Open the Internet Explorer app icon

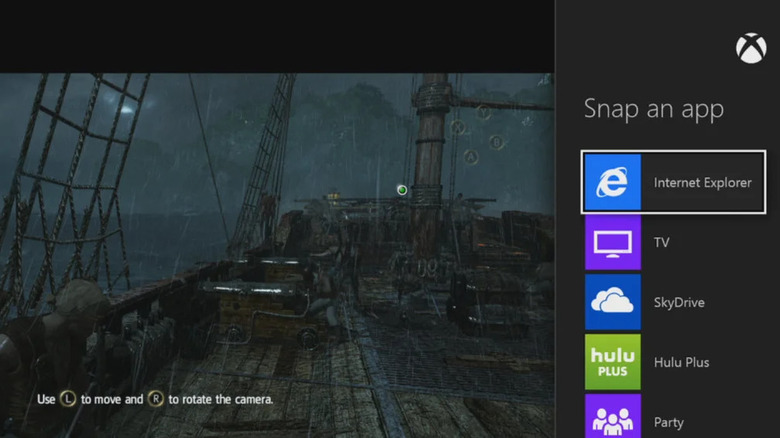point(613,182)
